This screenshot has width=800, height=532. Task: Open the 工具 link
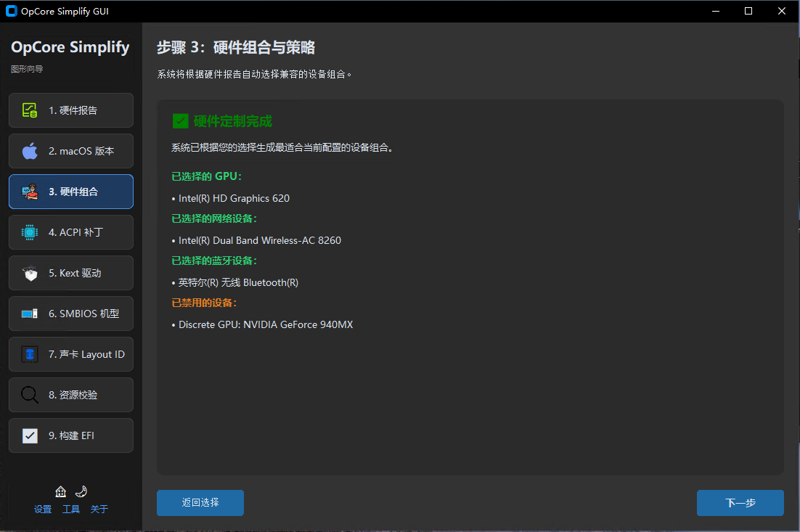click(x=71, y=509)
